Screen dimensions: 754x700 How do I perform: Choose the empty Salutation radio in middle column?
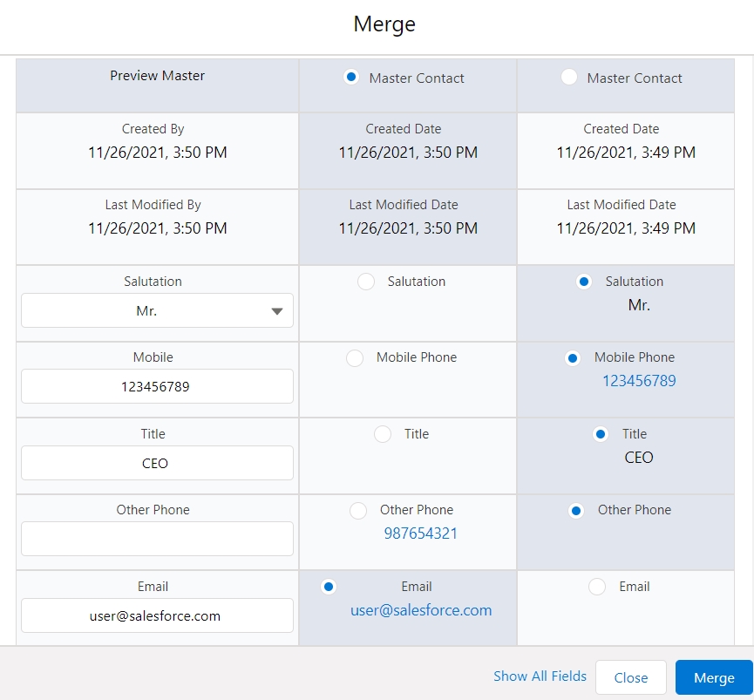coord(366,282)
